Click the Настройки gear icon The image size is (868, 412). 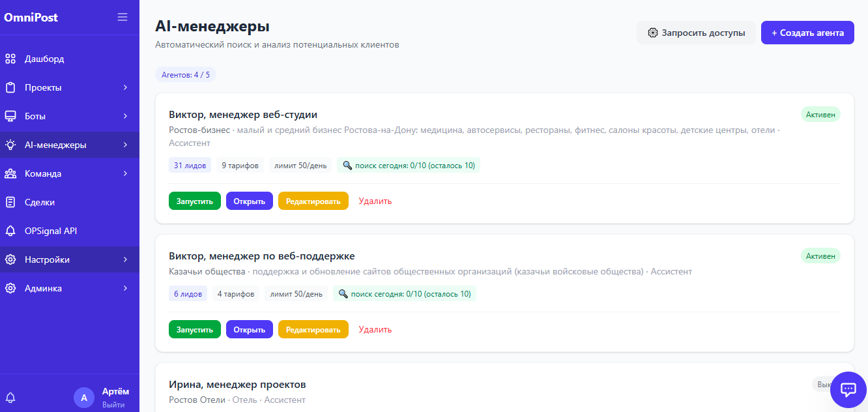(x=10, y=259)
